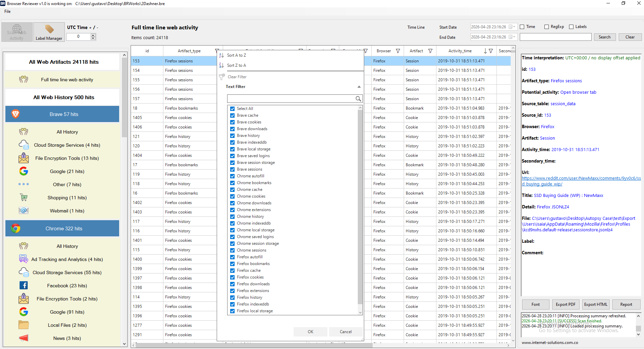Open the Browser column filter funnel
This screenshot has width=644, height=349.
(398, 51)
